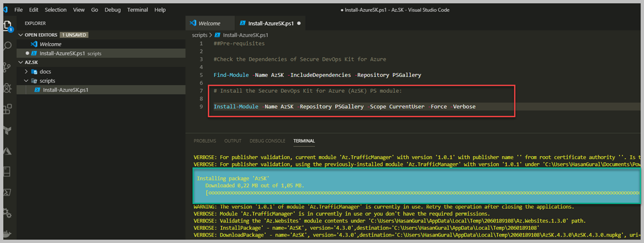This screenshot has height=243, width=644.
Task: Open the Terminal menu
Action: [138, 9]
